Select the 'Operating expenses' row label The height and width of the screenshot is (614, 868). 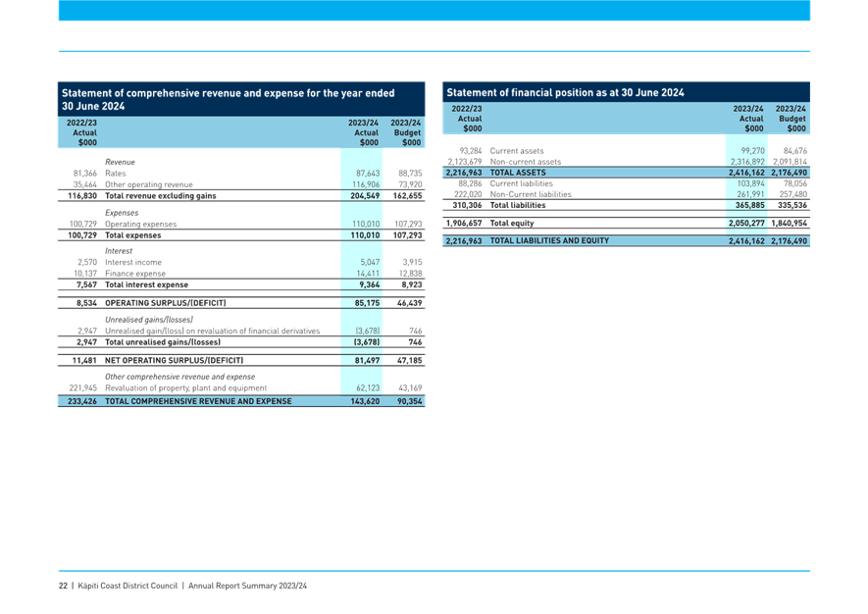point(140,225)
